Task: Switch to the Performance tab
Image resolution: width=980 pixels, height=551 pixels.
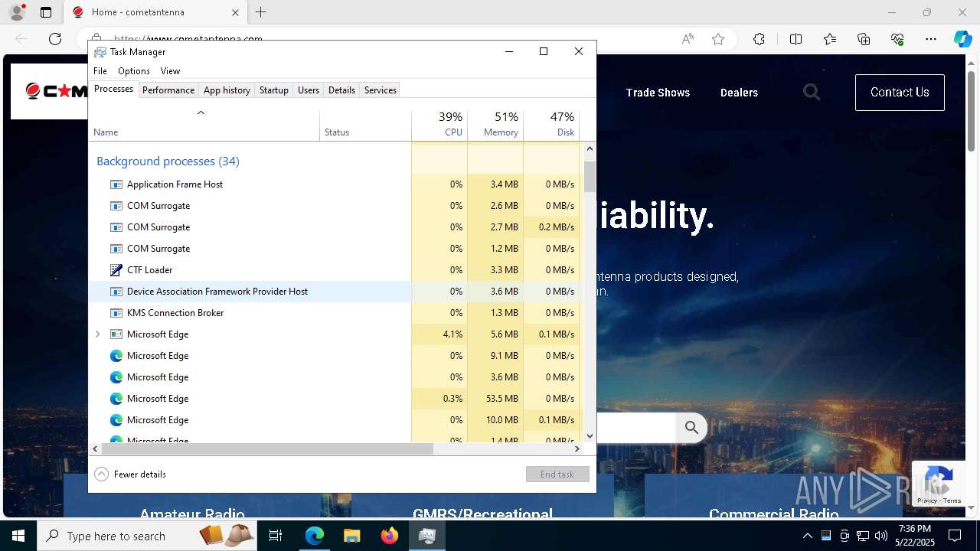Action: click(168, 90)
